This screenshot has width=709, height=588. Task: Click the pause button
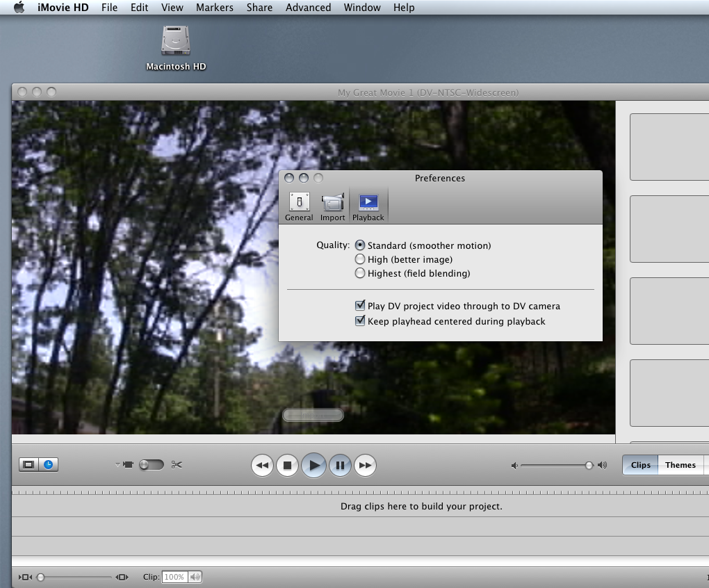click(x=340, y=465)
